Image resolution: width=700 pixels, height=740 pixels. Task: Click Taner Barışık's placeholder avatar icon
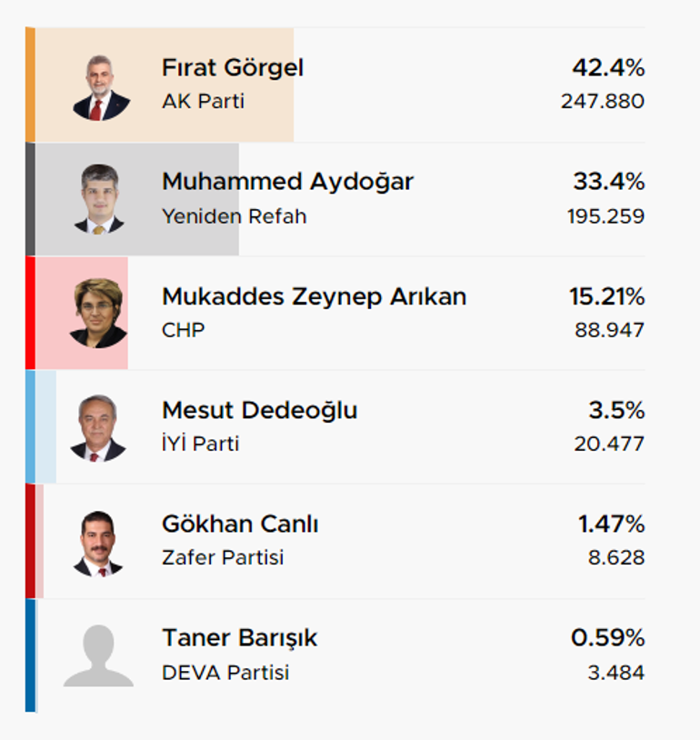tap(99, 655)
